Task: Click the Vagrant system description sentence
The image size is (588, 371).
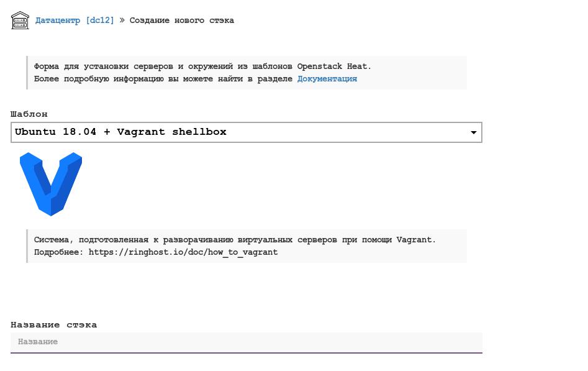Action: (235, 240)
